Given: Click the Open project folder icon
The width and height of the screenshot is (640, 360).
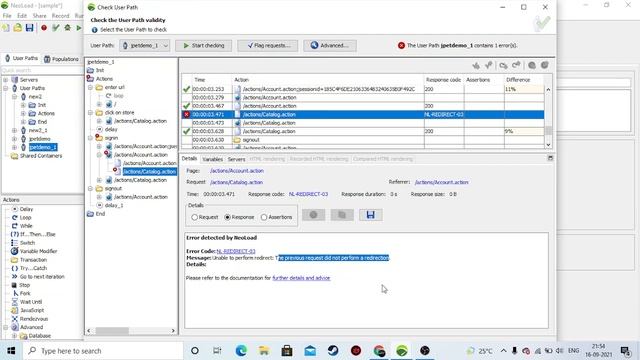Looking at the screenshot, I should click(x=18, y=28).
